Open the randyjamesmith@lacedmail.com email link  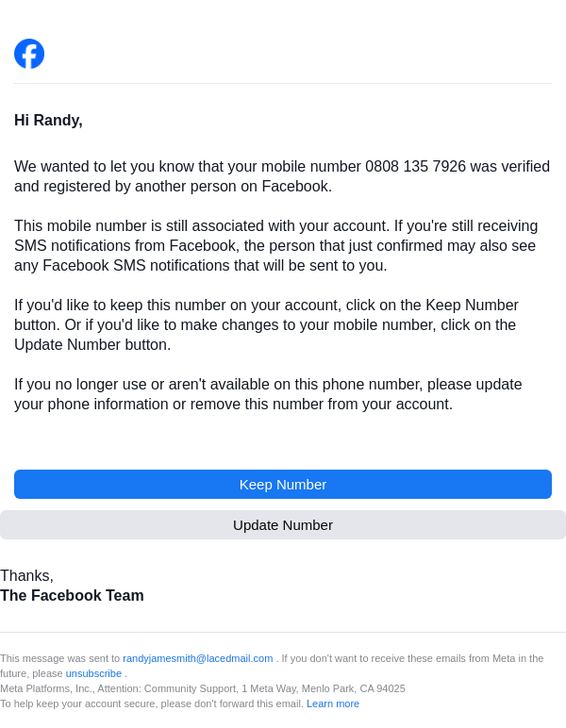coord(197,658)
